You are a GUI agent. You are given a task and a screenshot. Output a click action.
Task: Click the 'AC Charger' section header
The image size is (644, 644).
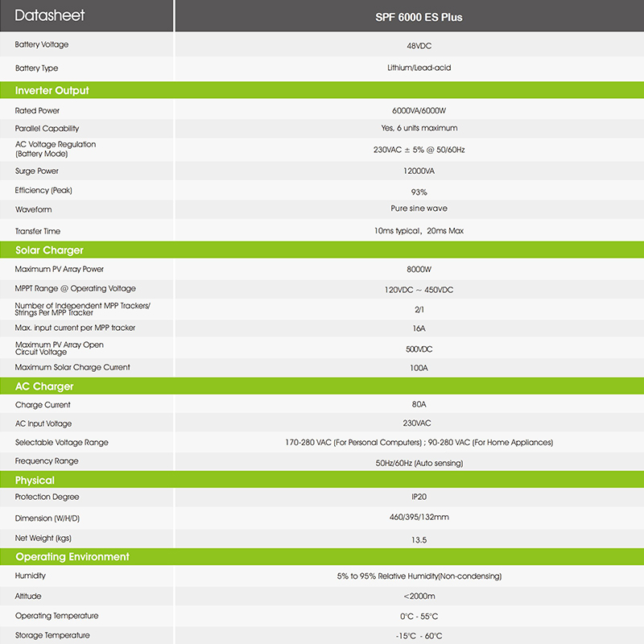point(44,386)
